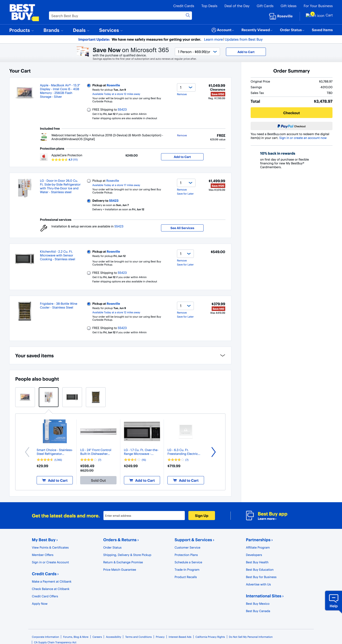
Task: Click the yellow Checkout button
Action: click(x=291, y=113)
